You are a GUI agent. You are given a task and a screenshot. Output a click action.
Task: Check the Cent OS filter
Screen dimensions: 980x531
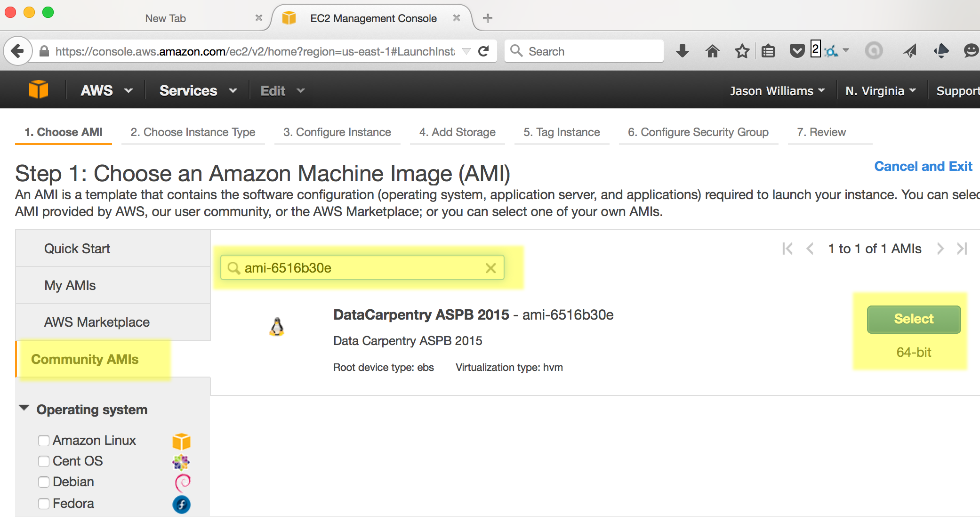44,461
